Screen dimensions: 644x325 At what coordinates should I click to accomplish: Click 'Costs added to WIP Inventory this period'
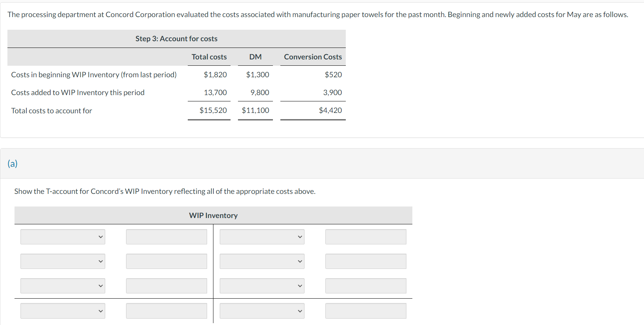pyautogui.click(x=78, y=92)
